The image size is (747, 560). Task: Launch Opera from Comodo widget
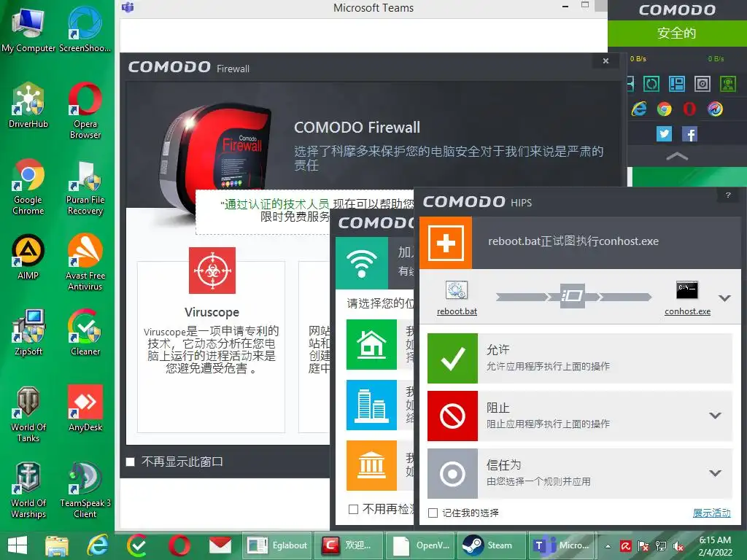point(689,109)
